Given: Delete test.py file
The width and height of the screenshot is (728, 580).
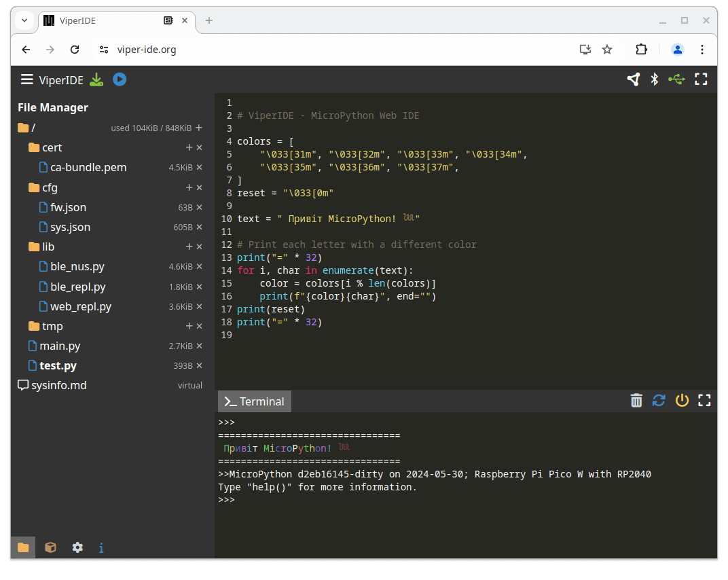Looking at the screenshot, I should [x=199, y=365].
